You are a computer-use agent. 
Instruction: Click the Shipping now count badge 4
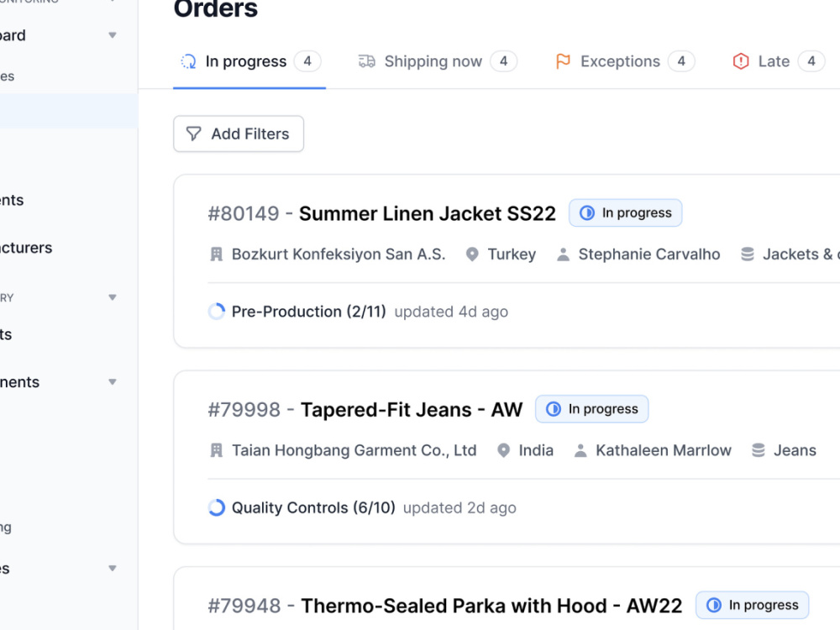pos(503,61)
